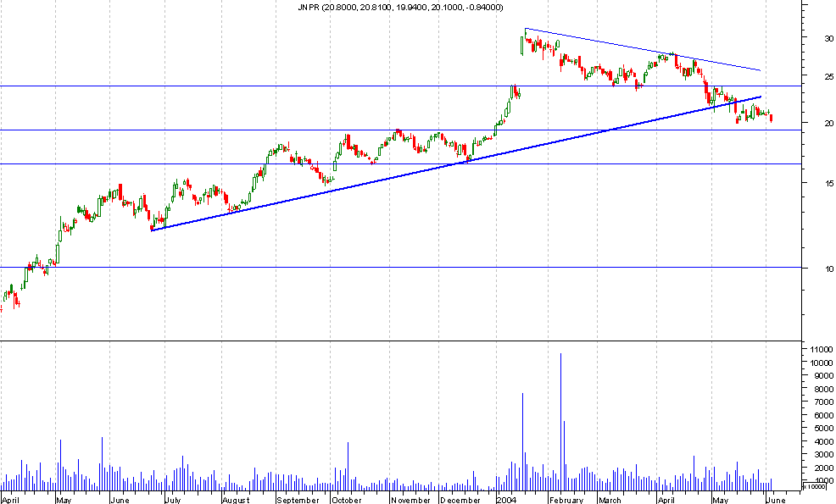Click the 8000 volume axis label
Screen dimensions: 836x504
pyautogui.click(x=824, y=389)
